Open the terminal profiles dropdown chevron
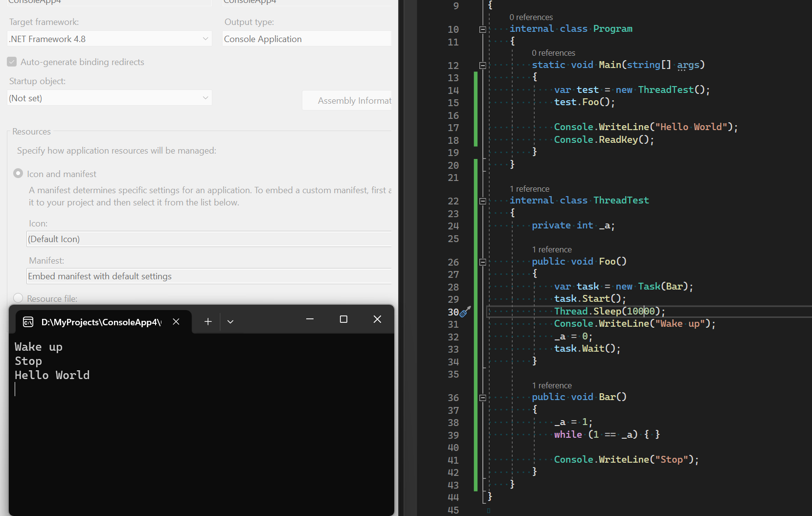The image size is (812, 516). tap(230, 321)
